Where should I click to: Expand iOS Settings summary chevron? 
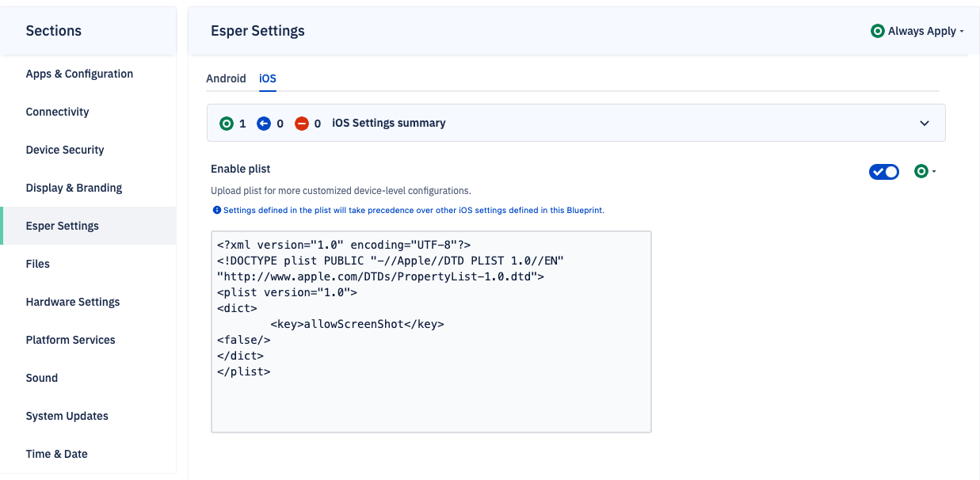[925, 124]
